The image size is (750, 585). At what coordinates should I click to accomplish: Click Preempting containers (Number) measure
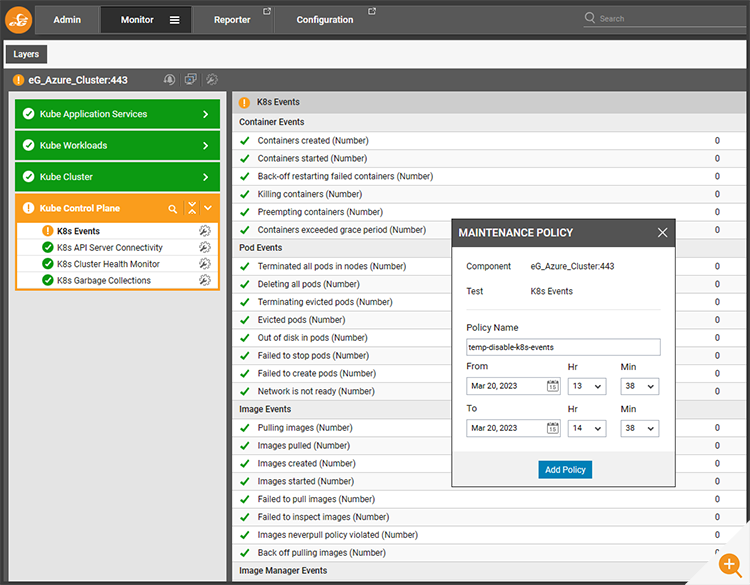coord(320,212)
